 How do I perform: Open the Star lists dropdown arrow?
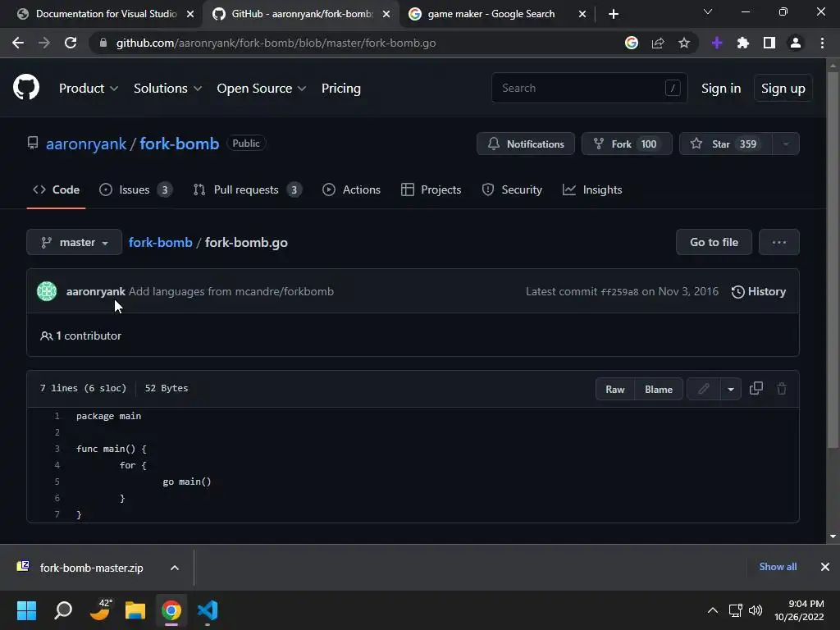[x=786, y=144]
